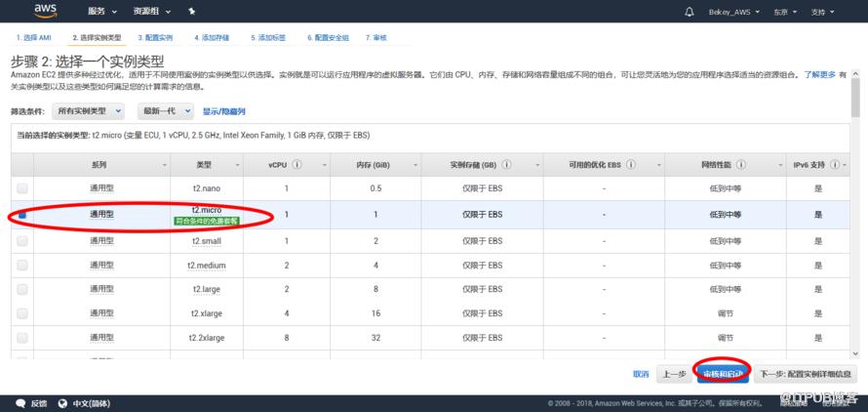Click the 显示/隐藏列 link
Viewport: 868px width, 412px height.
pyautogui.click(x=223, y=111)
